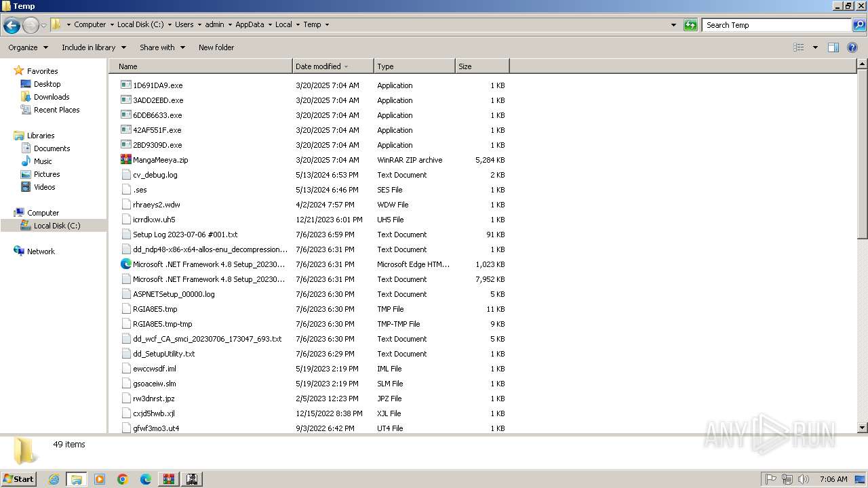This screenshot has width=868, height=488.
Task: Toggle the preview pane icon
Action: [x=833, y=47]
